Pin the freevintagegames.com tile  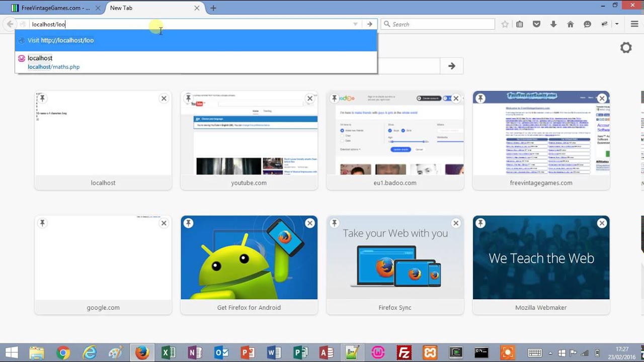[x=480, y=99]
